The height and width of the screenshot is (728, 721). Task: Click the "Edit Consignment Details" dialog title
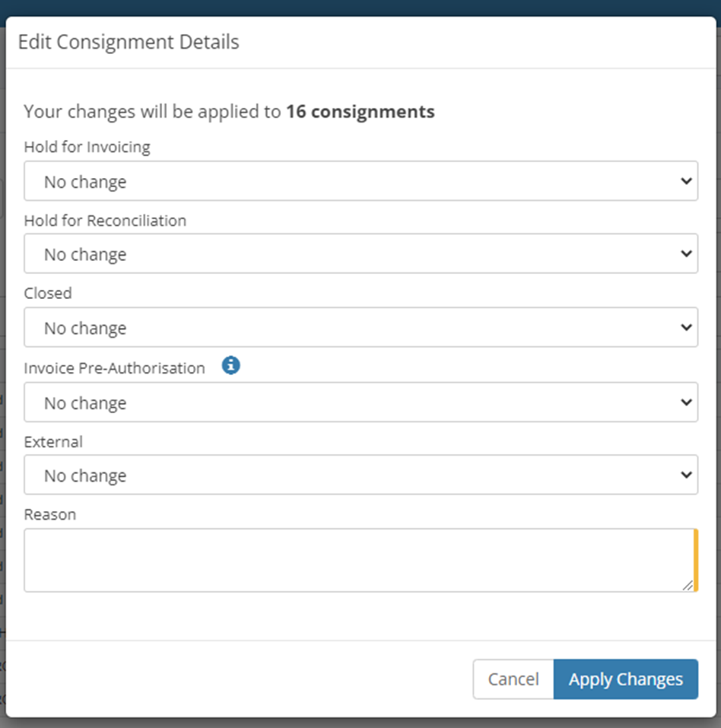tap(129, 42)
